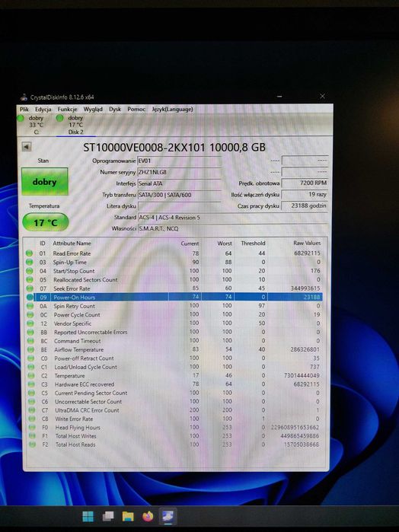Select the Write Error Rate row
399x532 pixels.
pyautogui.click(x=173, y=419)
